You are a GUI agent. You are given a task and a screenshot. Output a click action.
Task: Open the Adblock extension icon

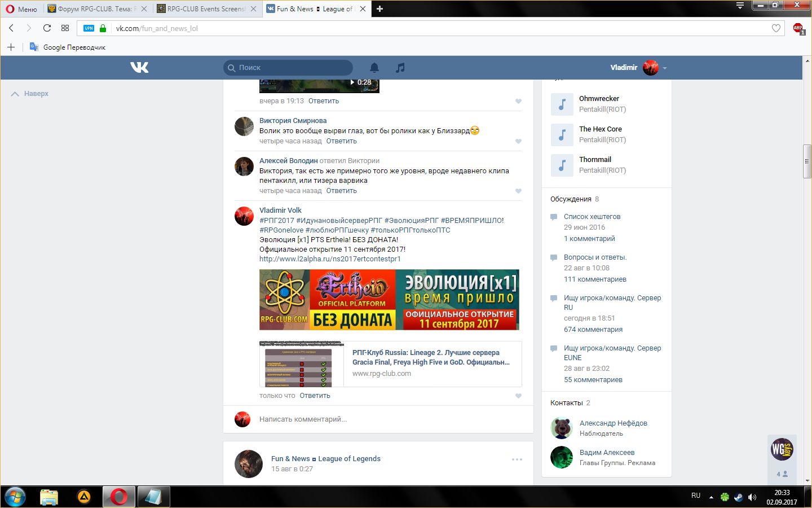798,28
